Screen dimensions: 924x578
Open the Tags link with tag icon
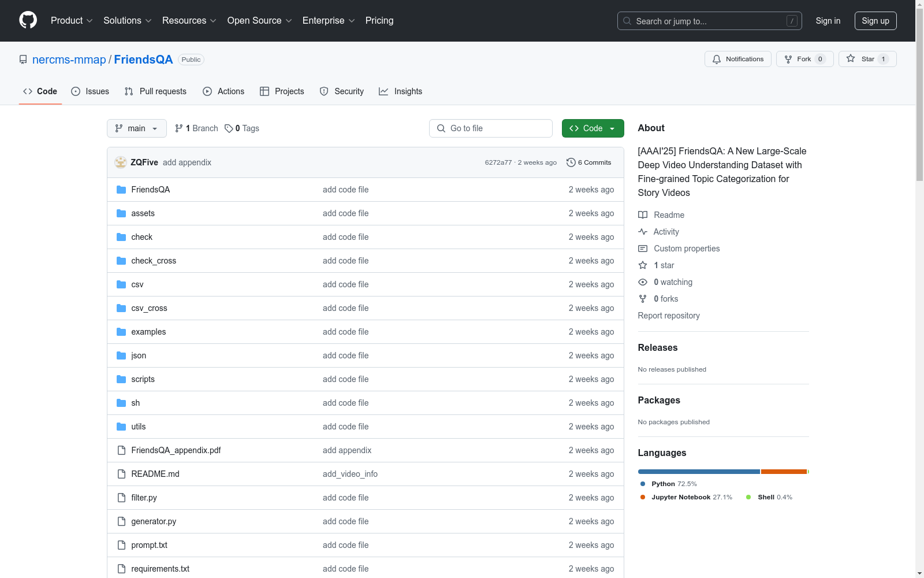pos(242,128)
